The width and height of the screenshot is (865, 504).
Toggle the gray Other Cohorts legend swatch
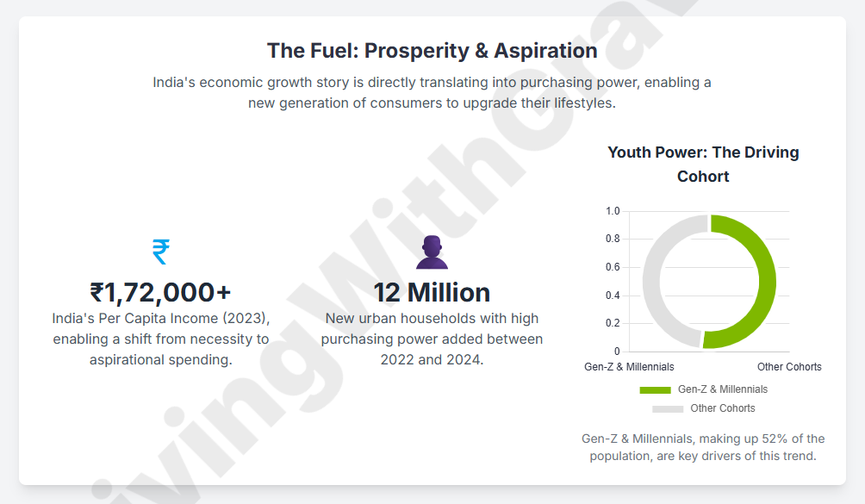click(x=667, y=409)
